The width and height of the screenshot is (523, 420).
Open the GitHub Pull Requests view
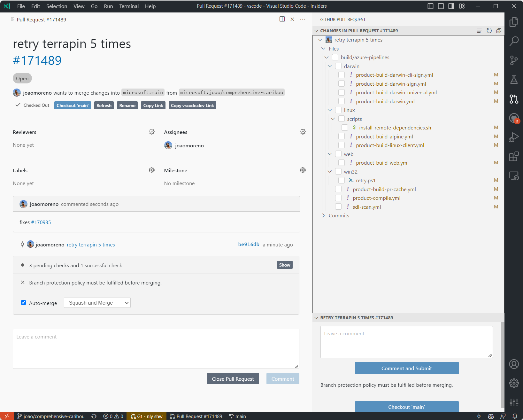[514, 99]
